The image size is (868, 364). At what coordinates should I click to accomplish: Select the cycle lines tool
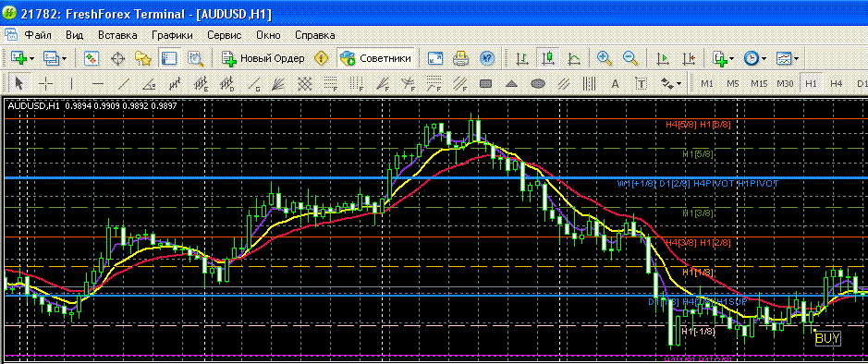pyautogui.click(x=589, y=83)
